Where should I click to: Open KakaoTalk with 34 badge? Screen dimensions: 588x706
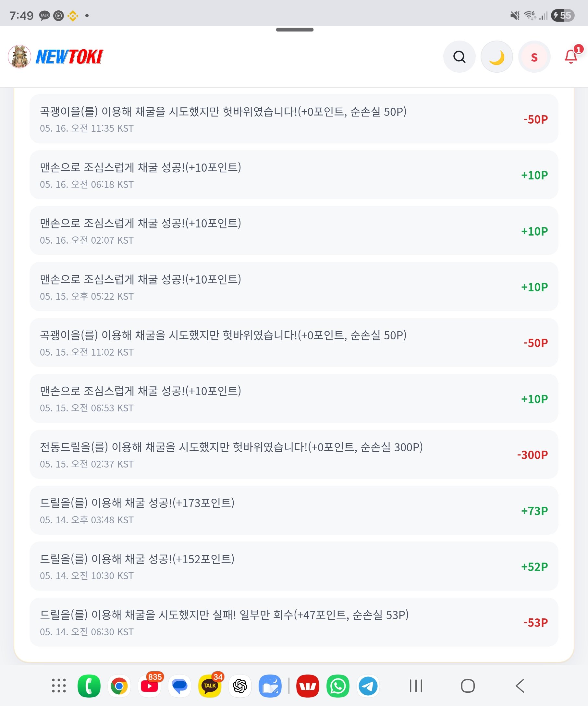210,686
